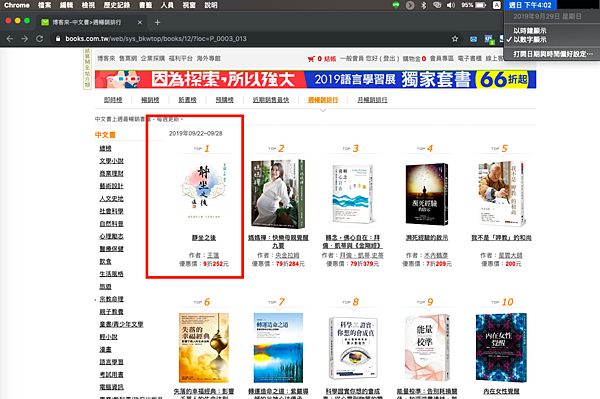Open the input source menu marked A
Image resolution: width=600 pixels, height=399 pixels.
click(496, 5)
